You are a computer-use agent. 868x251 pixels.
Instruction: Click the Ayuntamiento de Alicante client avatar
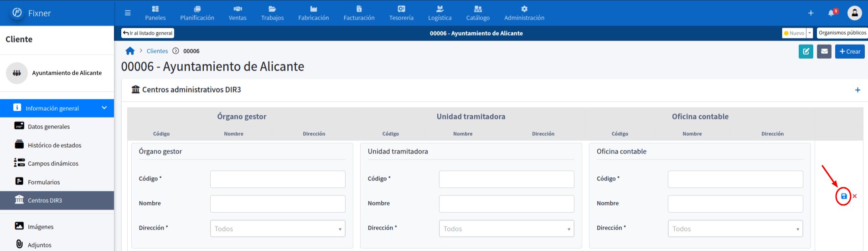17,73
